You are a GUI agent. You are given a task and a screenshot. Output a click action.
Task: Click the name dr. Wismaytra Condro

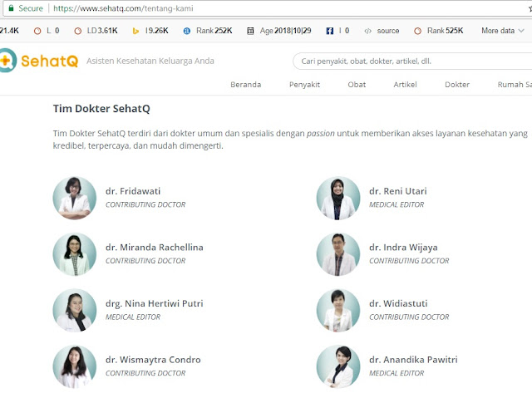(x=153, y=360)
